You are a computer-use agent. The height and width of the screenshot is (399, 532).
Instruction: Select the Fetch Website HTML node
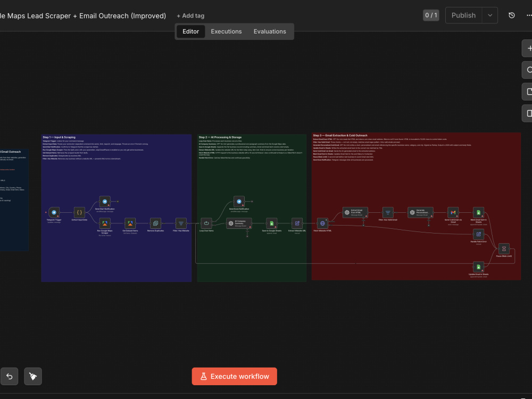point(323,223)
